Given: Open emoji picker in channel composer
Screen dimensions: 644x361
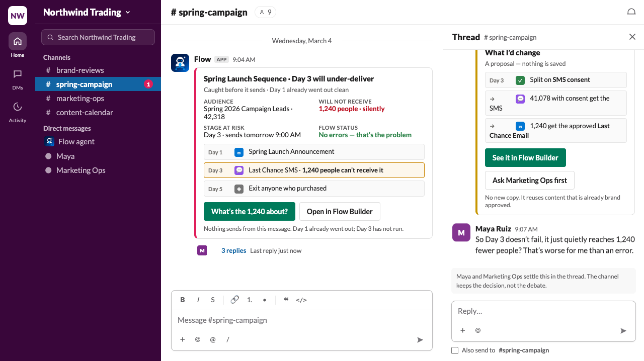Looking at the screenshot, I should click(198, 339).
